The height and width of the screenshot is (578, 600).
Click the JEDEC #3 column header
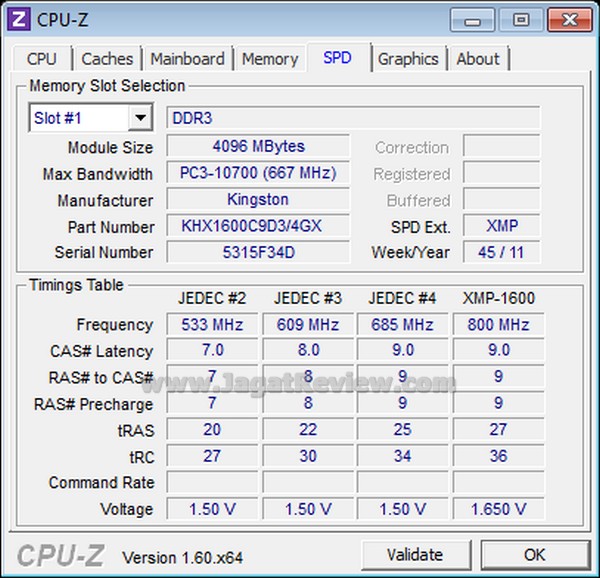pyautogui.click(x=308, y=298)
